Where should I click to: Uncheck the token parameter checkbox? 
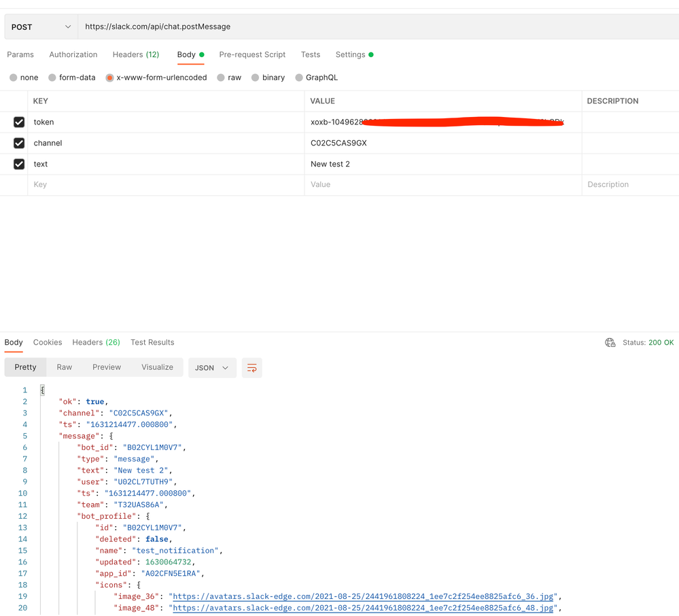click(x=19, y=122)
